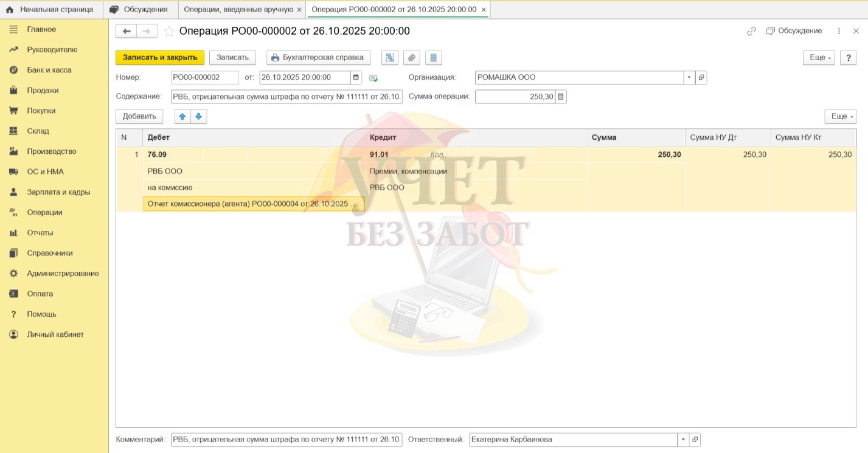Viewport: 868px width, 453px height.
Task: Open Банк и касса sidebar section
Action: pyautogui.click(x=49, y=70)
